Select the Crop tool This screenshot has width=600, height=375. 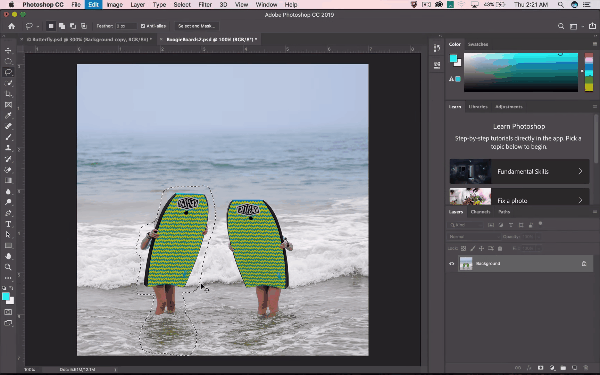click(x=8, y=94)
